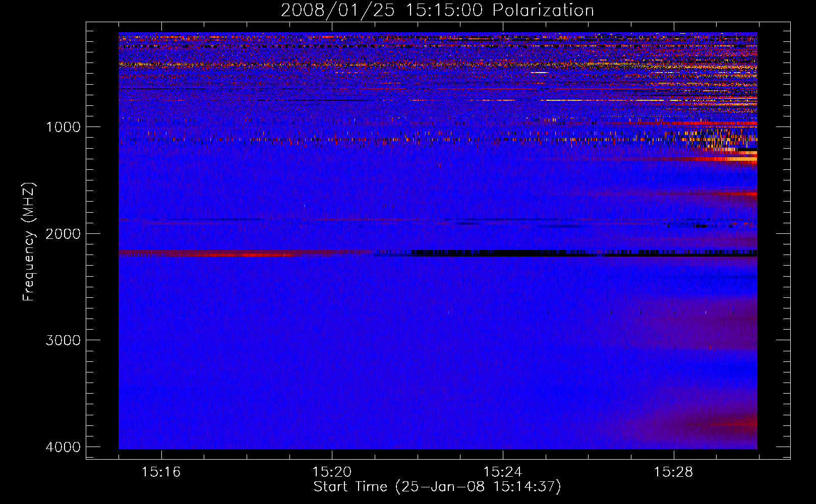The height and width of the screenshot is (504, 816).
Task: Click the "Frequency (MHZ)" axis label
Action: (x=29, y=242)
